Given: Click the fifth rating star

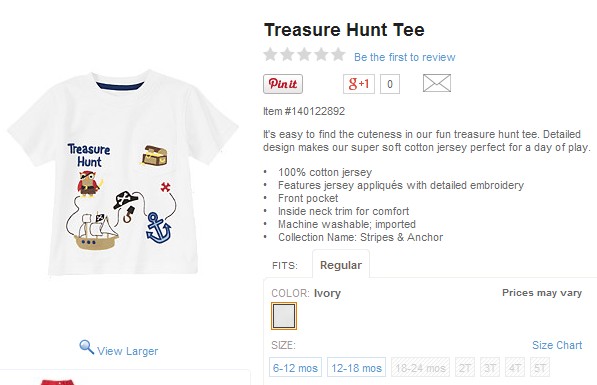Looking at the screenshot, I should (x=338, y=54).
